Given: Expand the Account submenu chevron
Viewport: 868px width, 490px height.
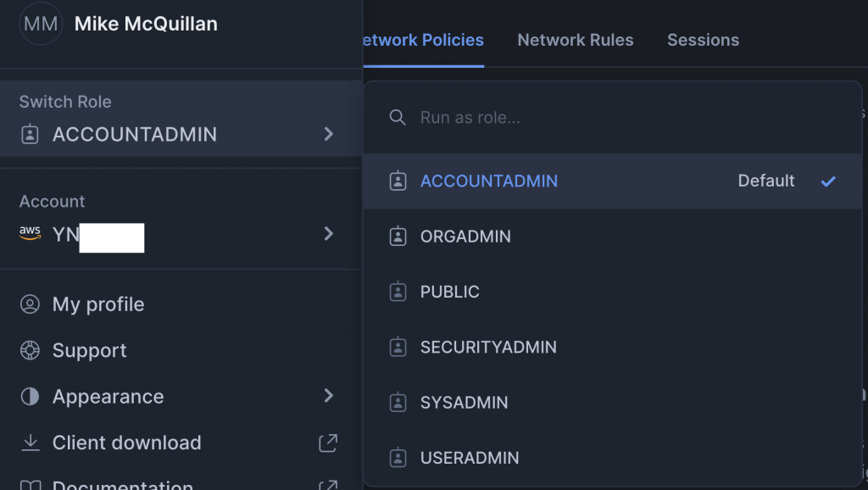Looking at the screenshot, I should tap(329, 234).
